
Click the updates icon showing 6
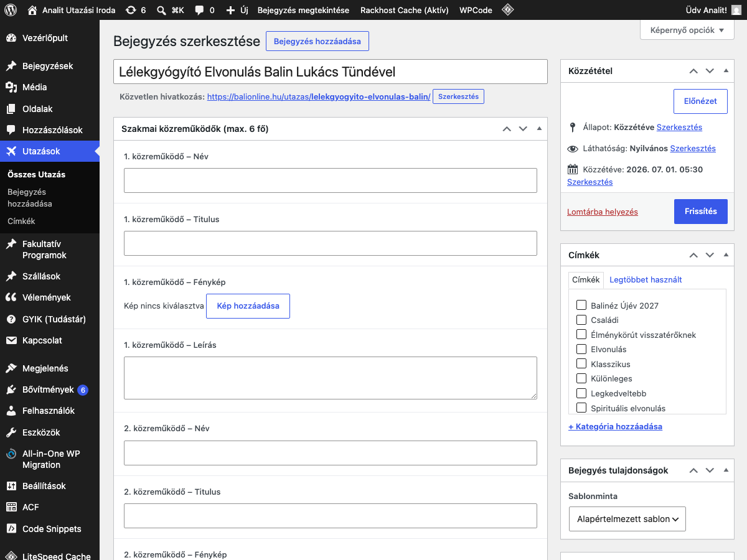[136, 10]
